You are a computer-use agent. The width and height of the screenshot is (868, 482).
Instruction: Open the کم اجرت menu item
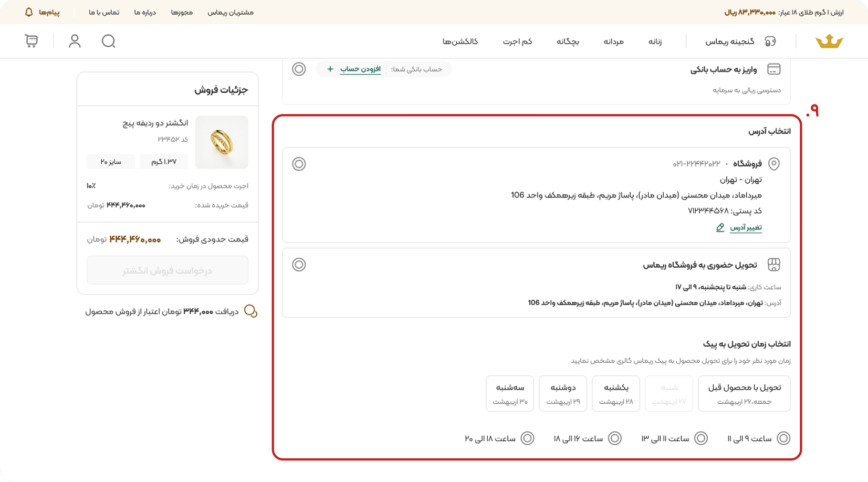517,41
